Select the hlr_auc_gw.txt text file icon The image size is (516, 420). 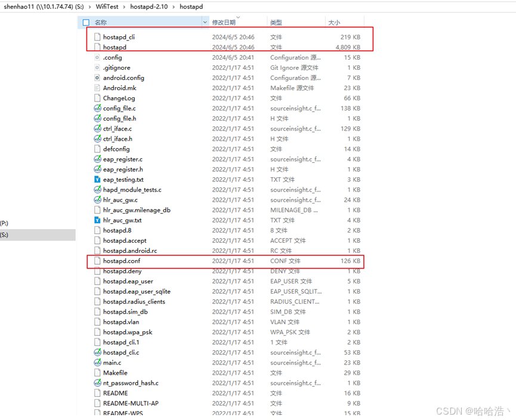point(97,220)
